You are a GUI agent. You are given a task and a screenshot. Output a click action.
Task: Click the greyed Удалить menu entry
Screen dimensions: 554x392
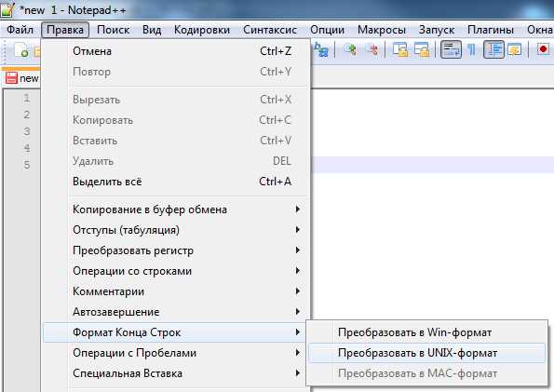tap(176, 161)
